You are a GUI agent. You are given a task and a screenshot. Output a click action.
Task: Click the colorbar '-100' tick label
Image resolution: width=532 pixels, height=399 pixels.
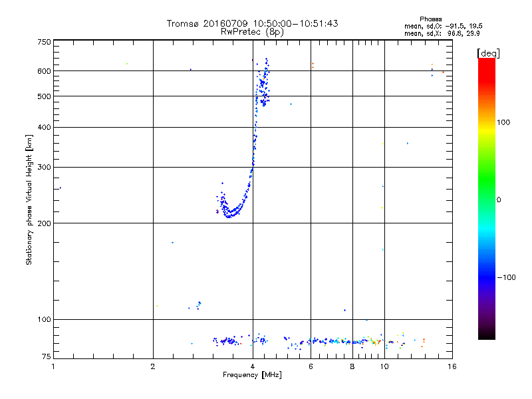point(506,277)
